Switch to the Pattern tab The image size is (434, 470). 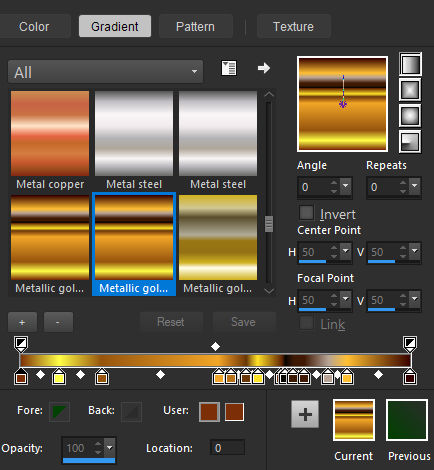point(195,27)
